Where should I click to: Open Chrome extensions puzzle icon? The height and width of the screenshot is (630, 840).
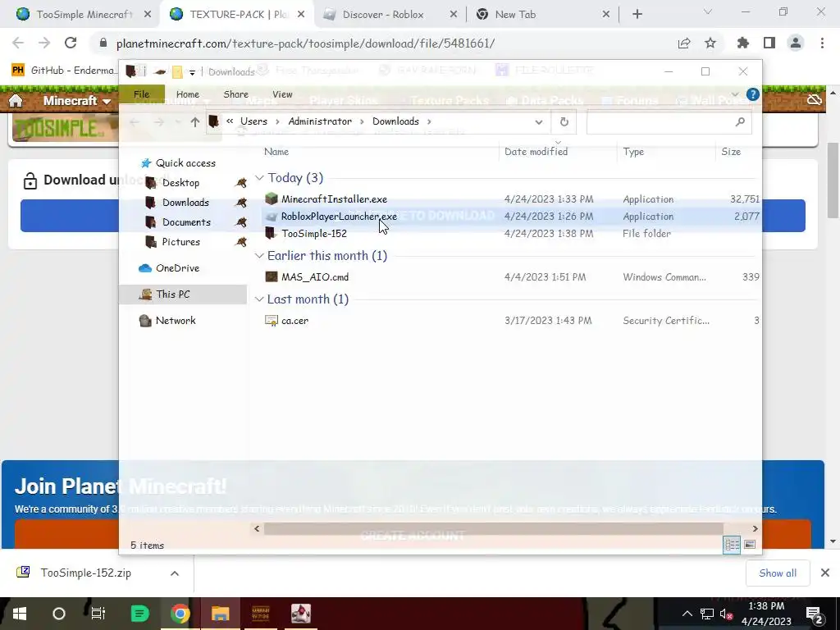pyautogui.click(x=743, y=43)
